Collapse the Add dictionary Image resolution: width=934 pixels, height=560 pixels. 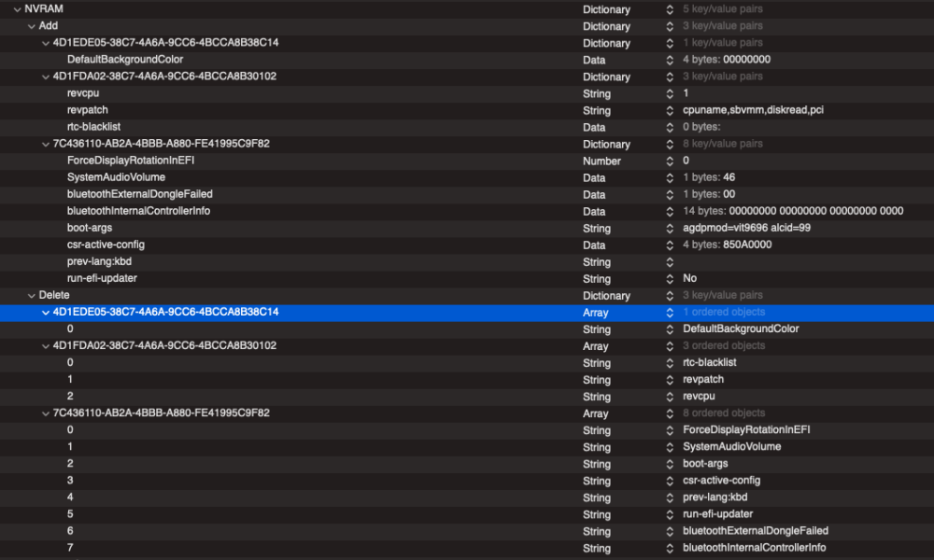[x=32, y=26]
